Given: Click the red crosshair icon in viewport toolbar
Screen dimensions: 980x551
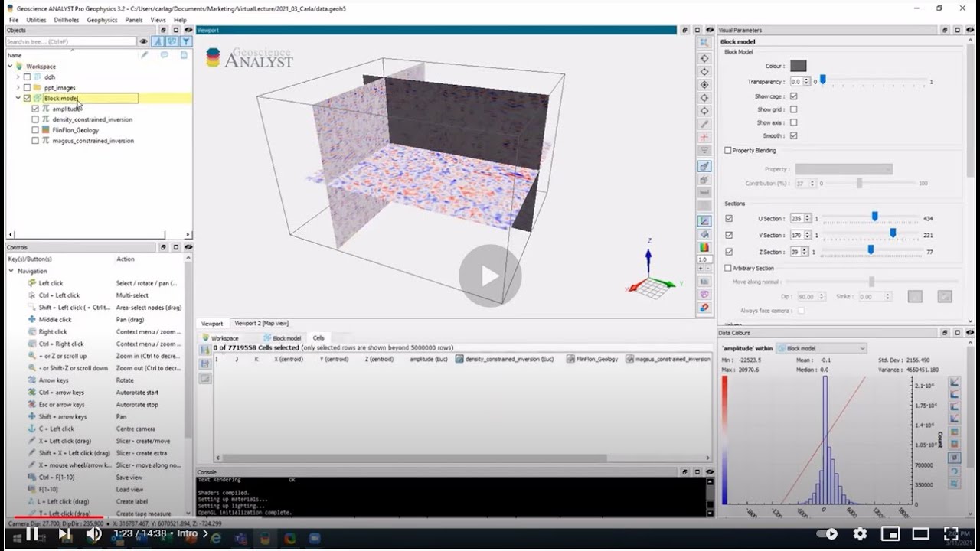Looking at the screenshot, I should tap(704, 138).
